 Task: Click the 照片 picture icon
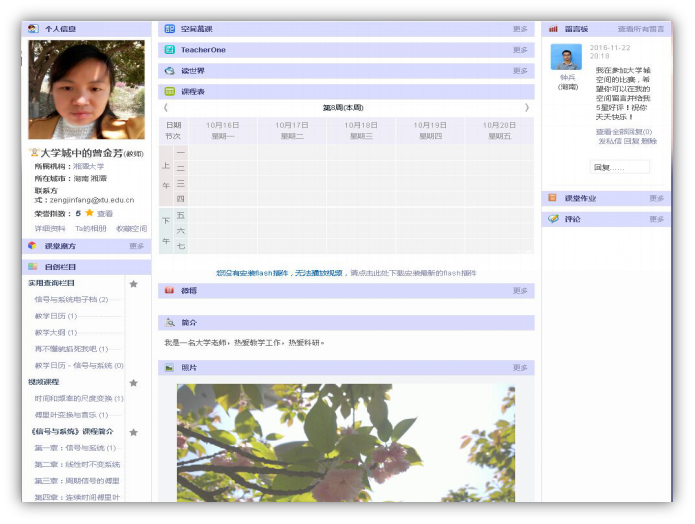(x=169, y=368)
